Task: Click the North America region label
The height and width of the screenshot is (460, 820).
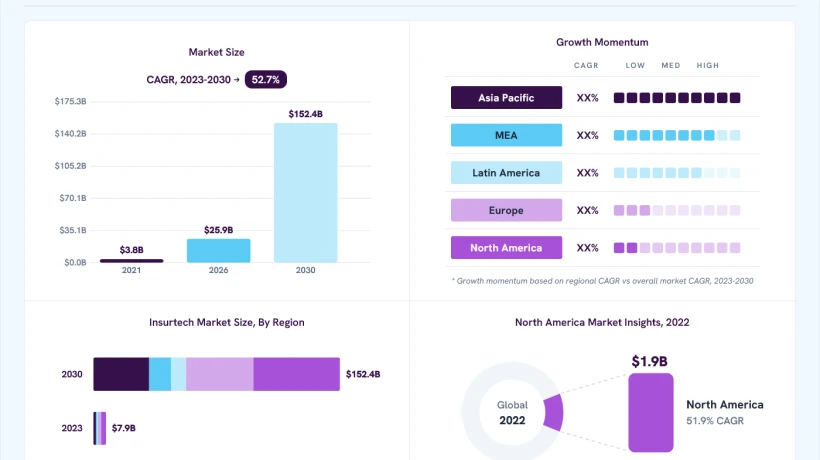Action: point(506,248)
